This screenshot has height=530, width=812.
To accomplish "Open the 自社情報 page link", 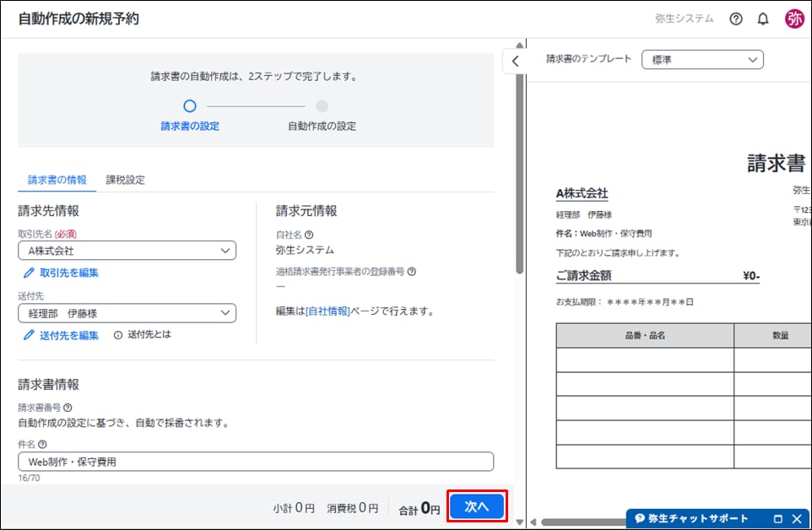I will coord(327,311).
